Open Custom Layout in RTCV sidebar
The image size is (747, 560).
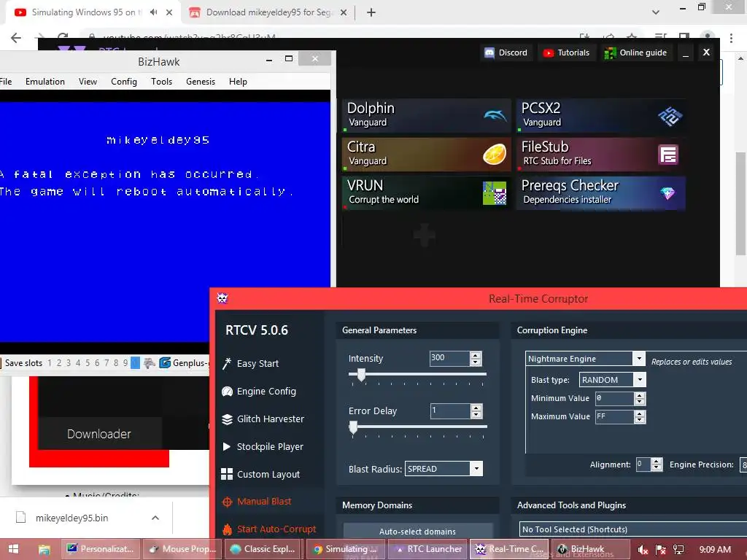[x=262, y=474]
